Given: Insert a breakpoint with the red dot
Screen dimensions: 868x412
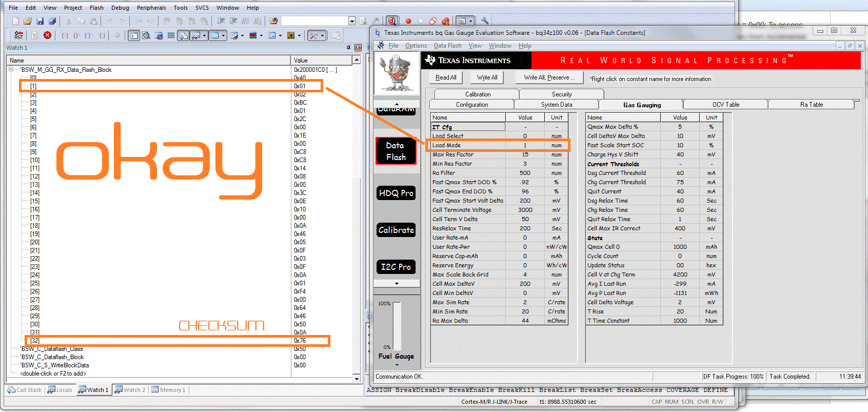Looking at the screenshot, I should (408, 21).
